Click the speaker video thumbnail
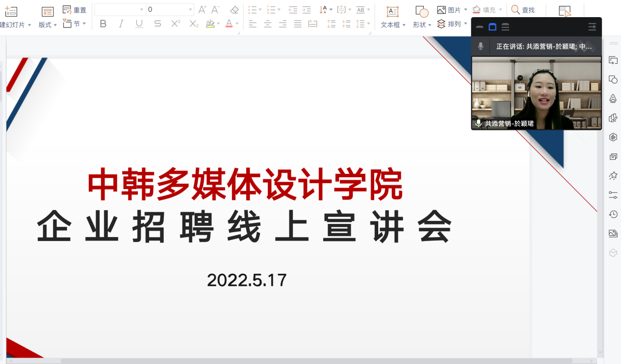Image resolution: width=621 pixels, height=364 pixels. [536, 93]
